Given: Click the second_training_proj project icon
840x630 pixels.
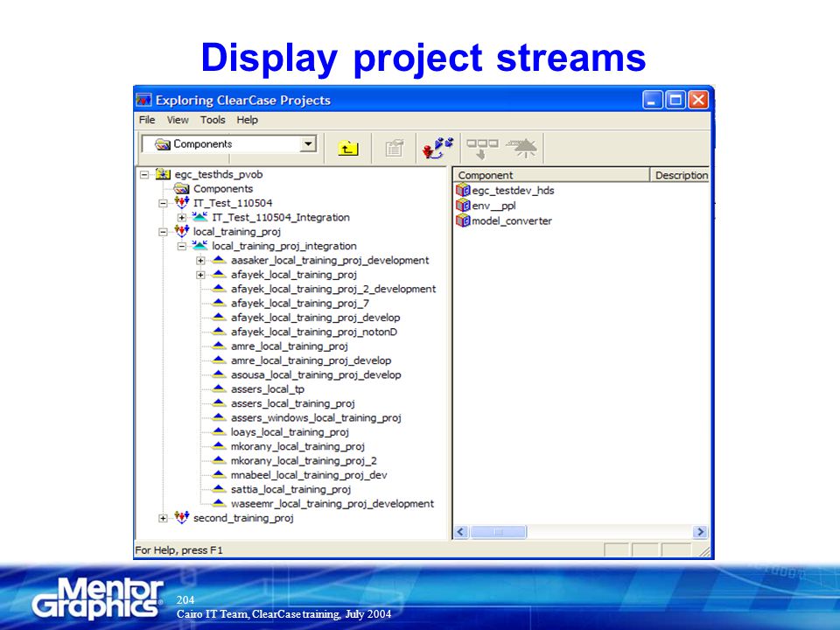Looking at the screenshot, I should (x=182, y=517).
